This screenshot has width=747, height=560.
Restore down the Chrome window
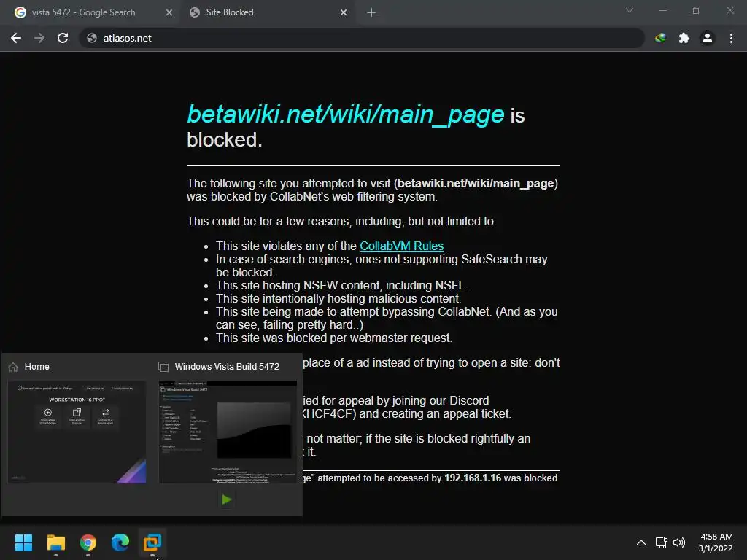(x=697, y=10)
